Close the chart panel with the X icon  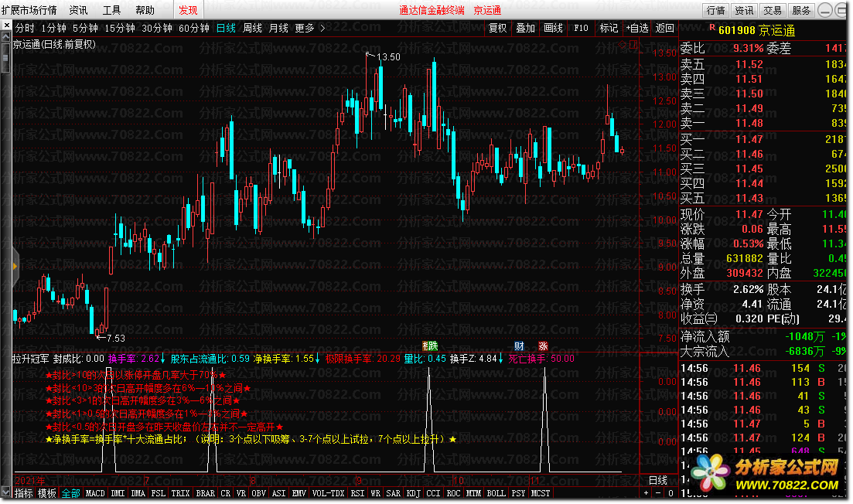(x=6, y=26)
